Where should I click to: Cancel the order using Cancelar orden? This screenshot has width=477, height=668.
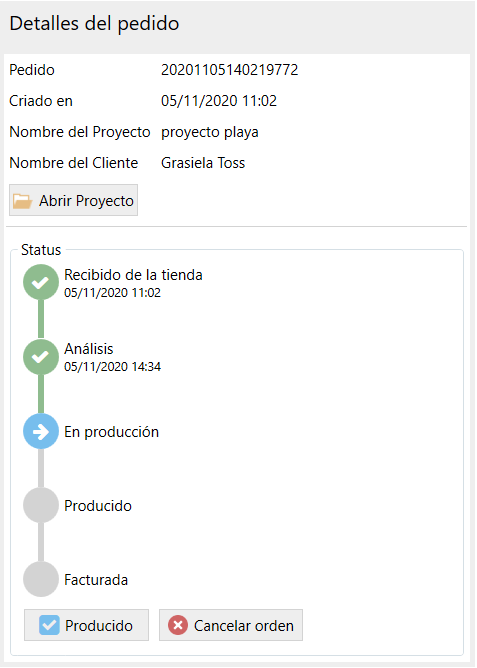coord(231,625)
